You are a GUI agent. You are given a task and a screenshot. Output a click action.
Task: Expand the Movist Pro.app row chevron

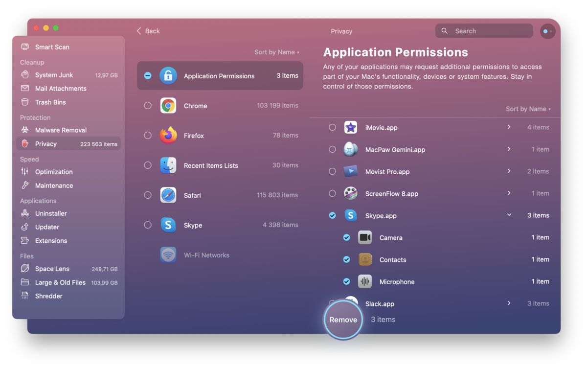click(x=509, y=171)
